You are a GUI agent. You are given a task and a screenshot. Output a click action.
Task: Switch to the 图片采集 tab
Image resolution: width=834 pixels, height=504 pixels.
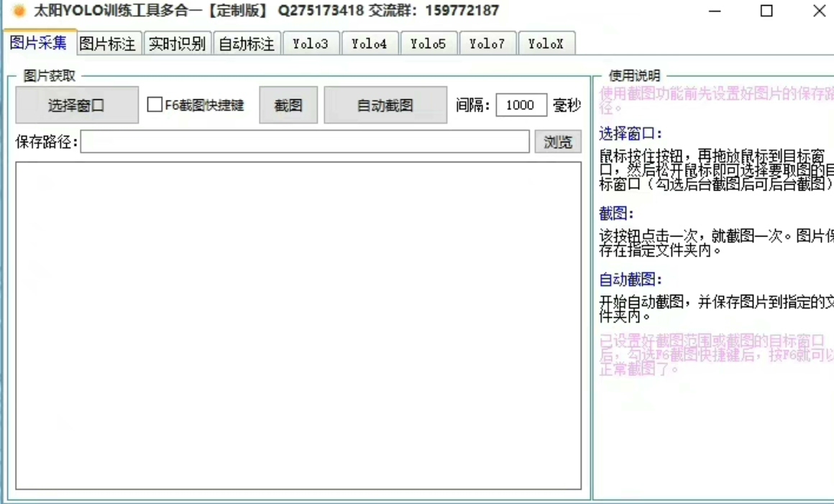click(38, 42)
